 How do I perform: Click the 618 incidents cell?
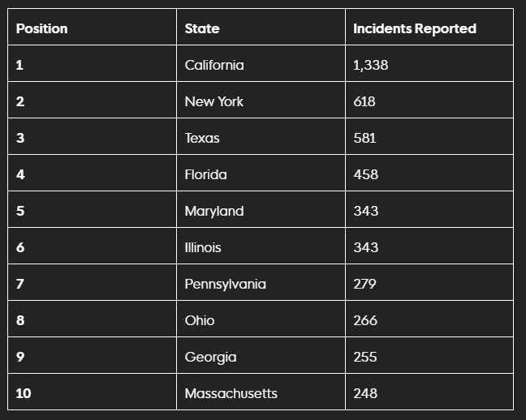pyautogui.click(x=364, y=101)
